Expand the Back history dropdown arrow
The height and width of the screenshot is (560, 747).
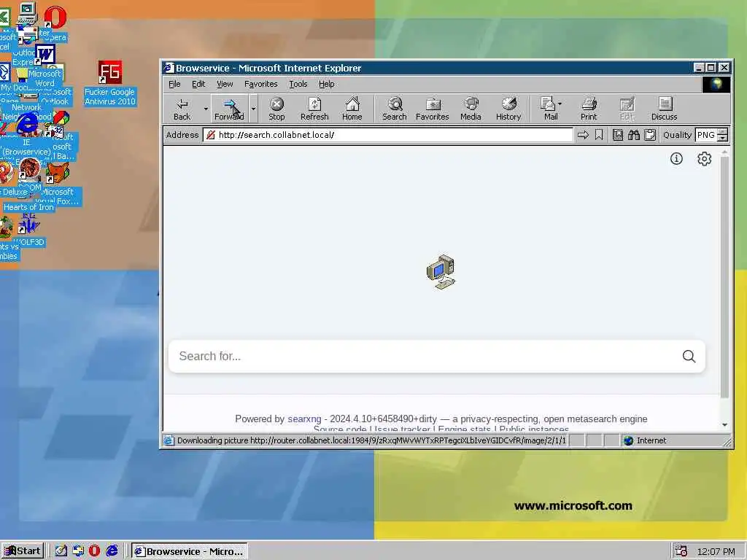click(206, 109)
